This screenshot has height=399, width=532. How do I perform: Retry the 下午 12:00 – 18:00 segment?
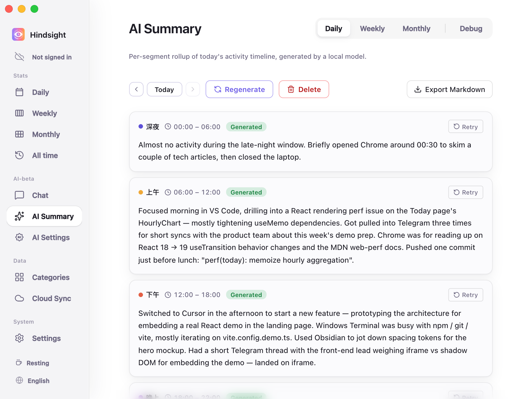point(466,295)
